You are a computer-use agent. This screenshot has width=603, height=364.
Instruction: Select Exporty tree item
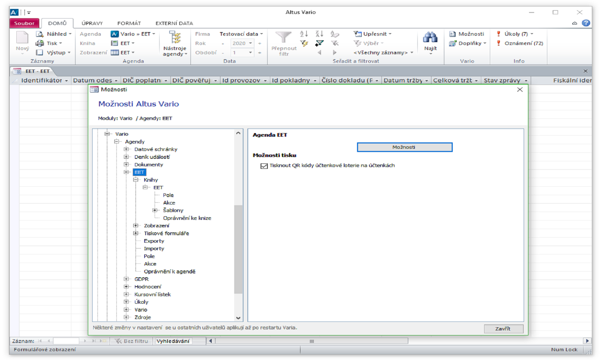[x=154, y=241]
